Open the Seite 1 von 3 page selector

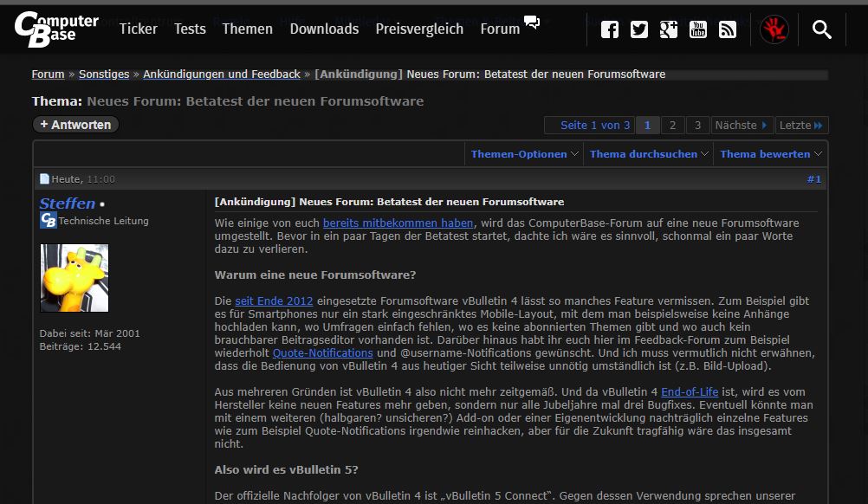(590, 125)
